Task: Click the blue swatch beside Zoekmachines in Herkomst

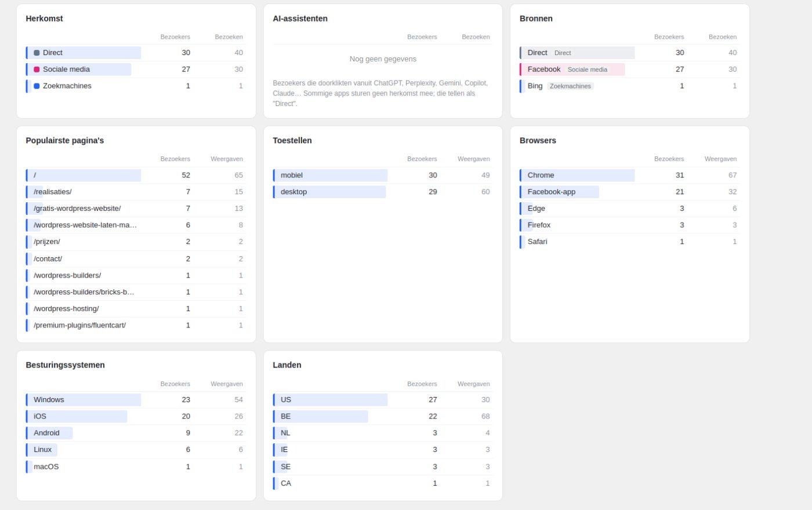Action: coord(37,86)
